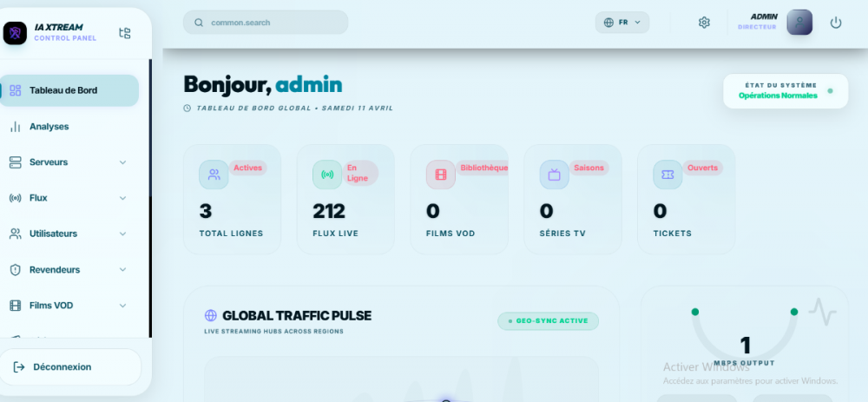This screenshot has width=868, height=402.
Task: Click the common.search input field
Action: coord(266,23)
